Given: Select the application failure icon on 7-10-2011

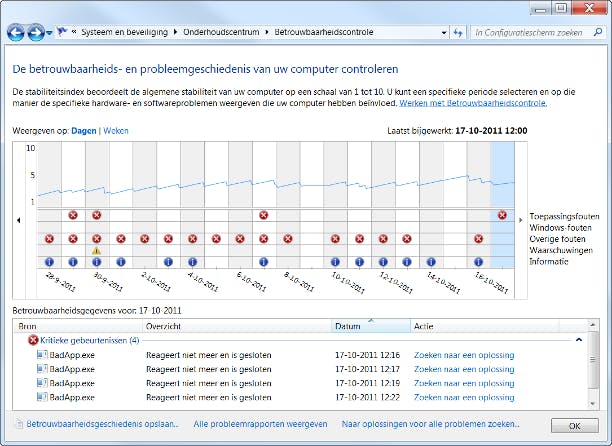Looking at the screenshot, I should click(x=263, y=215).
